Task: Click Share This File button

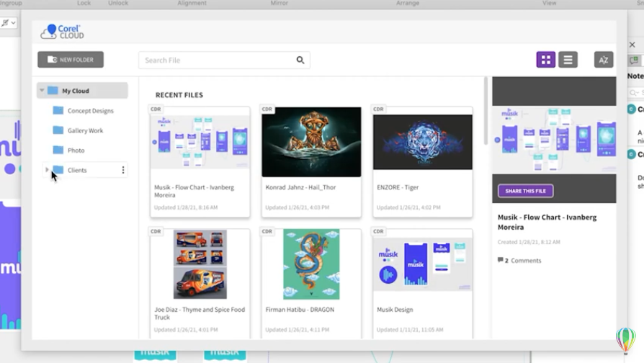Action: 526,191
